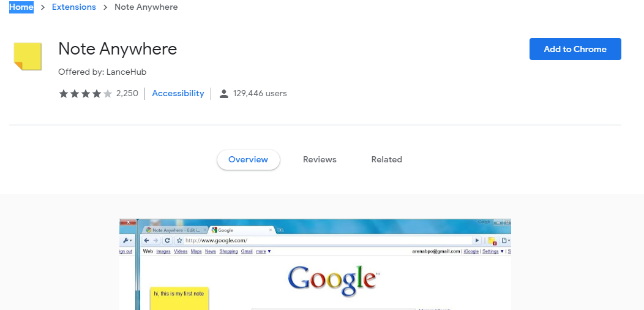The height and width of the screenshot is (310, 644).
Task: Open the Extensions breadcrumb link
Action: 74,7
